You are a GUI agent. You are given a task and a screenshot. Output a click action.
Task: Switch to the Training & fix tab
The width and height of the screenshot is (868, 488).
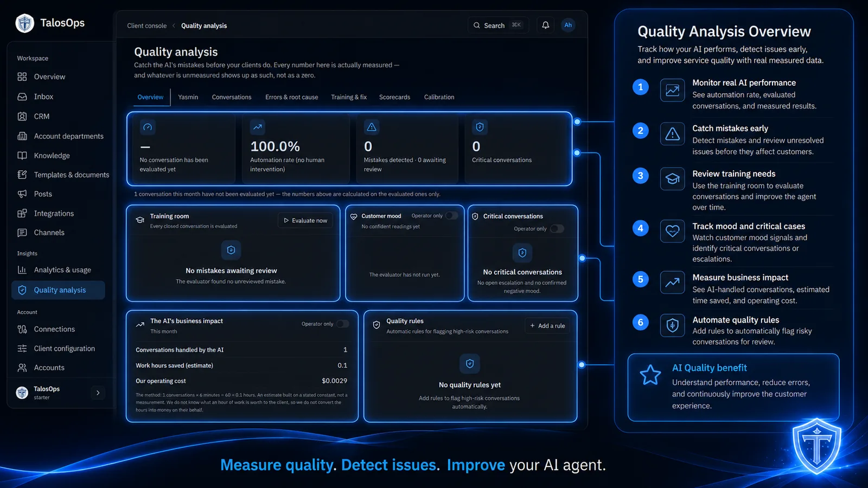pyautogui.click(x=349, y=97)
